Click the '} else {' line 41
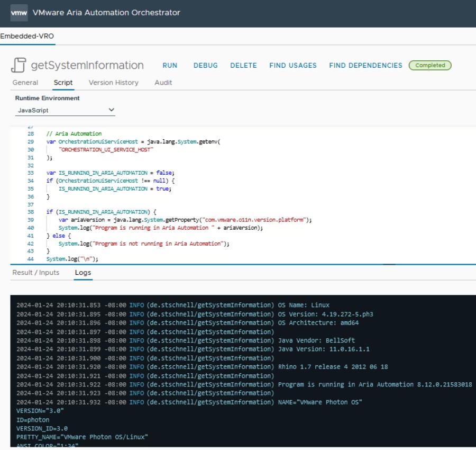This screenshot has width=476, height=450. click(59, 236)
